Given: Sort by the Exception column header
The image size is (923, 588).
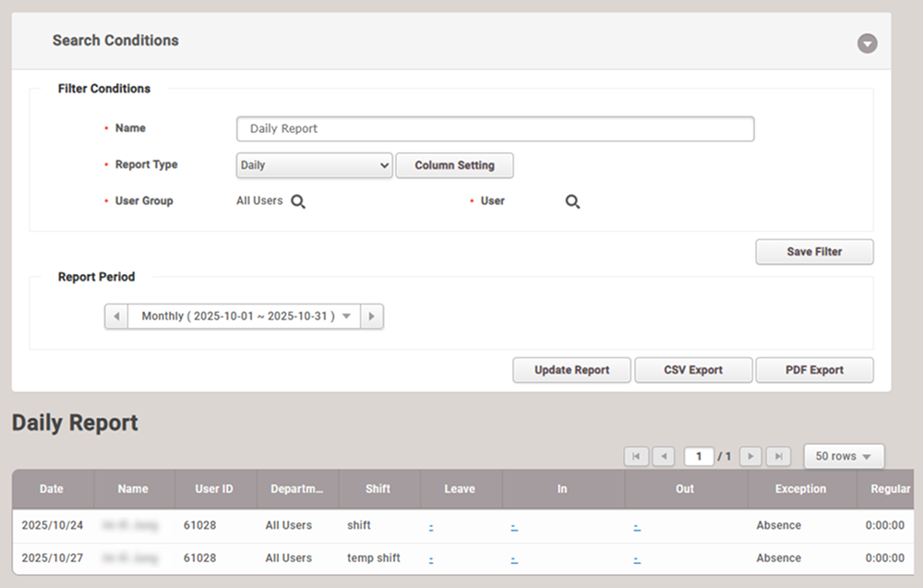Looking at the screenshot, I should (800, 489).
